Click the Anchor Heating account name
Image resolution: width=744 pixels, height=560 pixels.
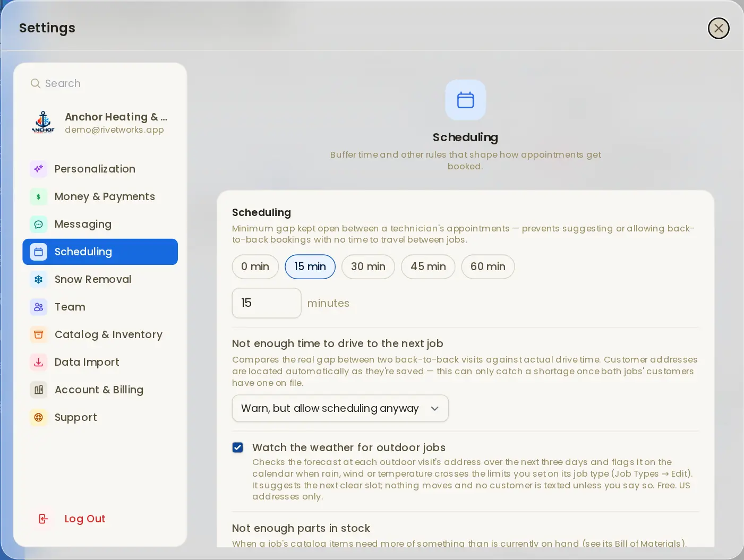pos(116,117)
